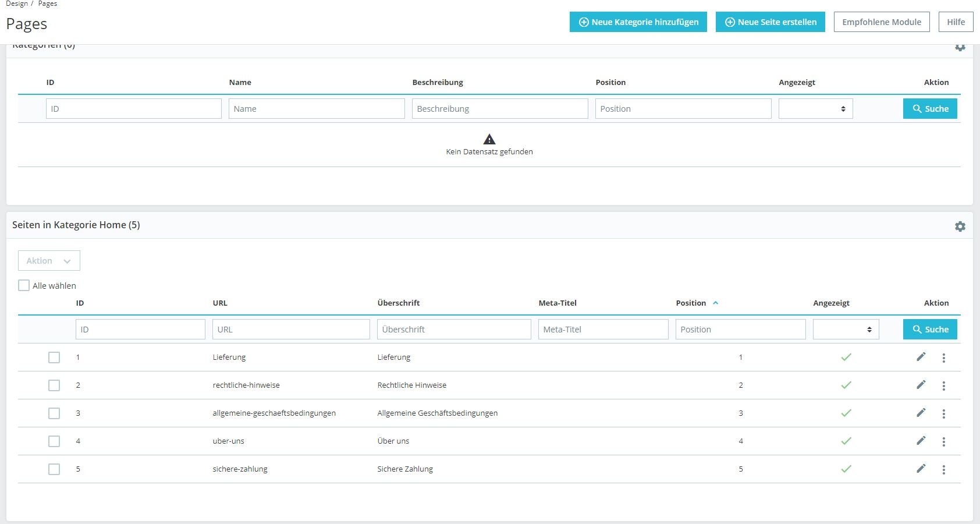Open Angezeigt filter dropdown in Kategorien table
Screen dimensions: 980x524
pos(816,109)
